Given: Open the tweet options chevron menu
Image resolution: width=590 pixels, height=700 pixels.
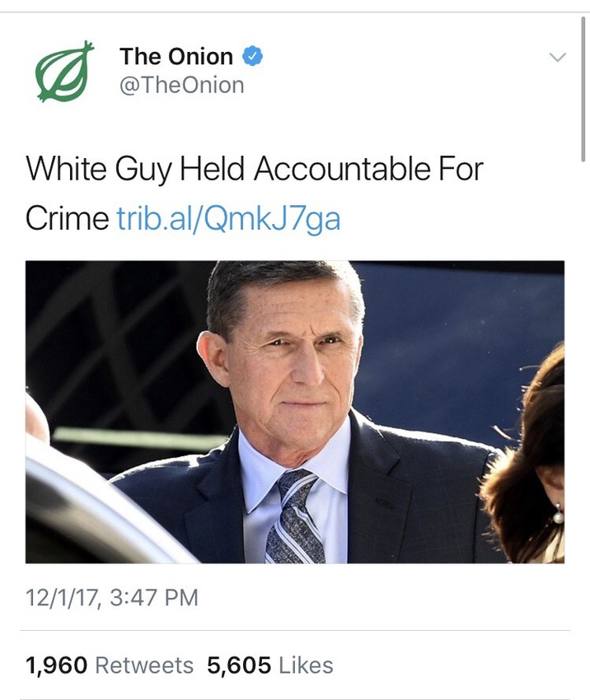Looking at the screenshot, I should point(558,58).
